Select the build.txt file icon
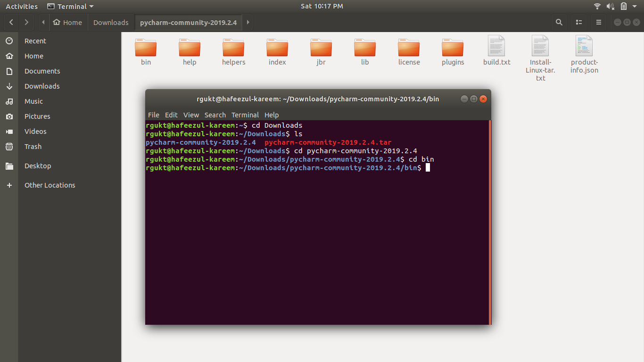Image resolution: width=644 pixels, height=362 pixels. point(496,46)
